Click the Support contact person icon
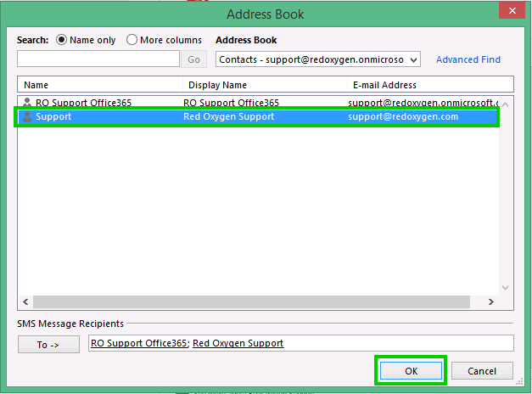The width and height of the screenshot is (532, 394). [27, 116]
